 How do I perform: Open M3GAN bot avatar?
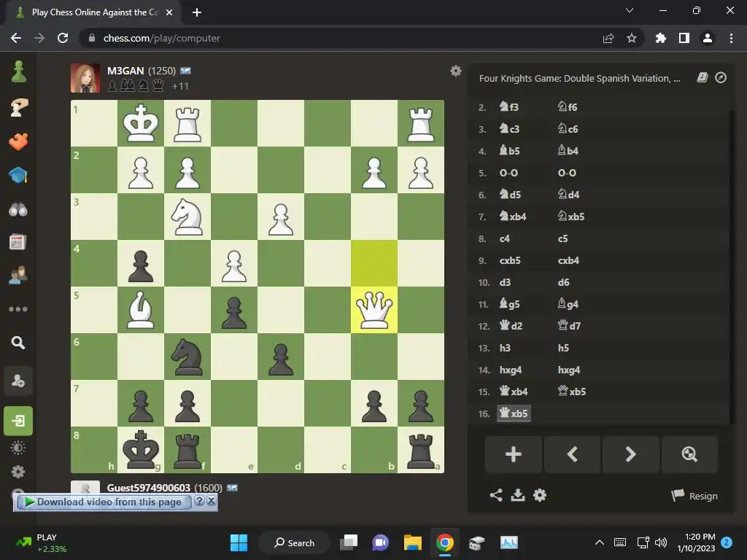[85, 77]
